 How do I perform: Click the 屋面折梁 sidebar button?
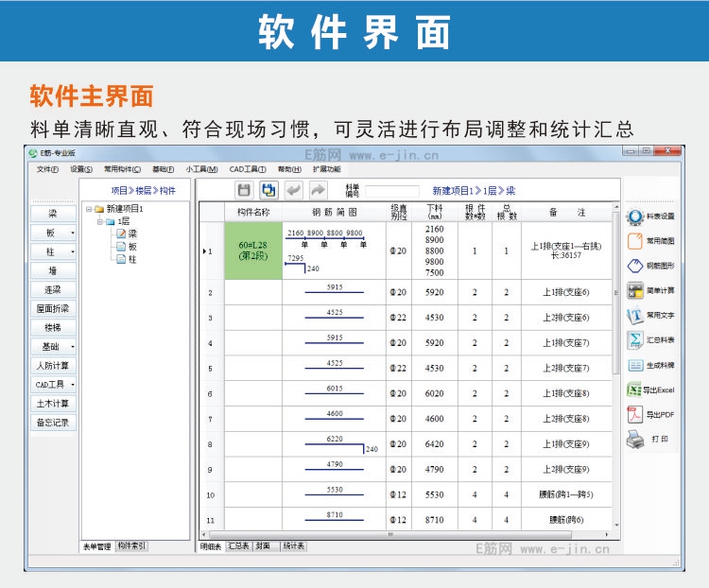[x=53, y=309]
